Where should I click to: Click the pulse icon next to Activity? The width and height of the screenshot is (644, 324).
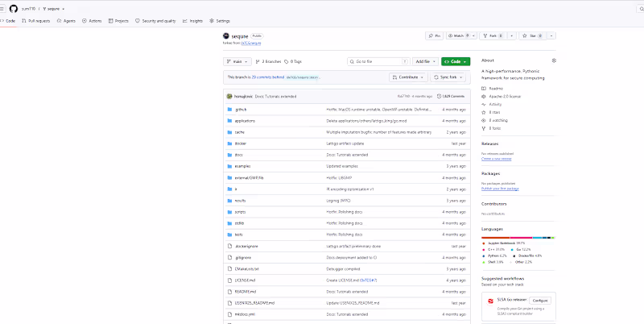[x=484, y=105]
